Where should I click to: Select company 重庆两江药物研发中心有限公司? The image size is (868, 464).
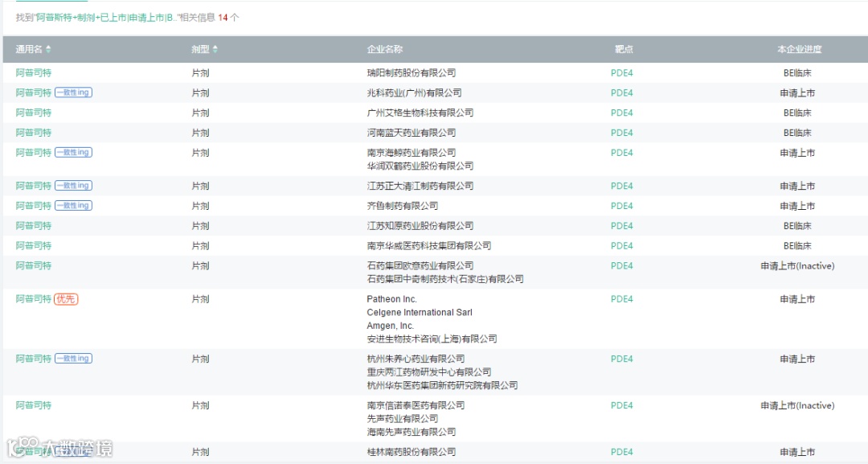coord(429,372)
